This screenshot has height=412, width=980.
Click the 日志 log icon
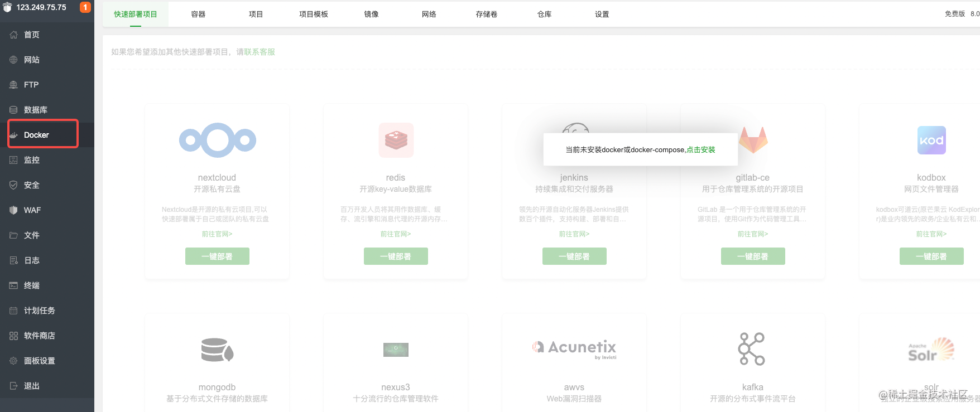point(13,260)
